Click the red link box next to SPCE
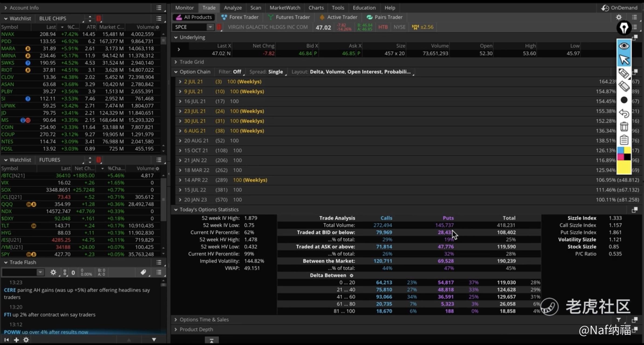The width and height of the screenshot is (644, 345). pos(219,27)
